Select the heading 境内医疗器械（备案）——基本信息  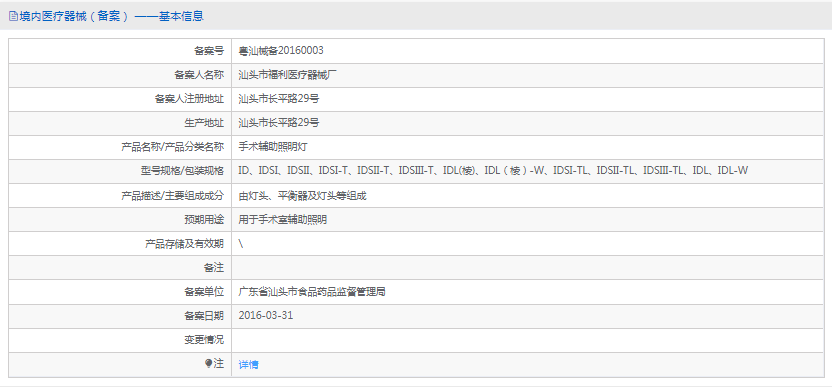[111, 16]
